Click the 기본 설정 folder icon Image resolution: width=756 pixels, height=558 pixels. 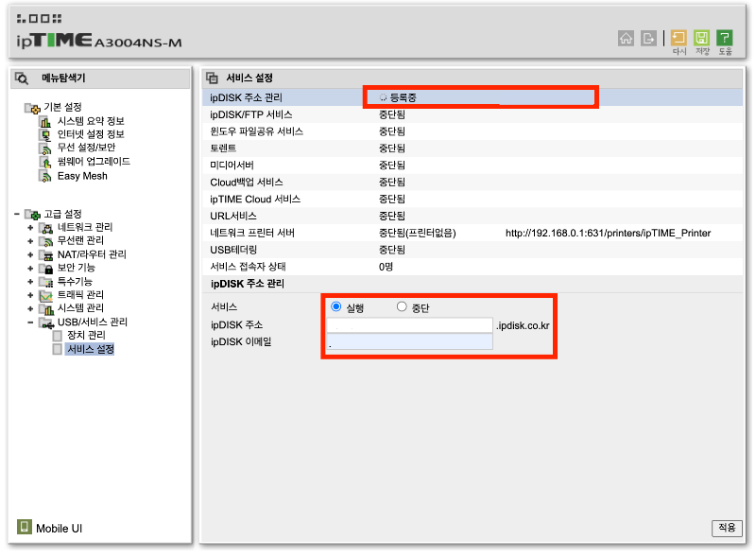click(x=33, y=108)
